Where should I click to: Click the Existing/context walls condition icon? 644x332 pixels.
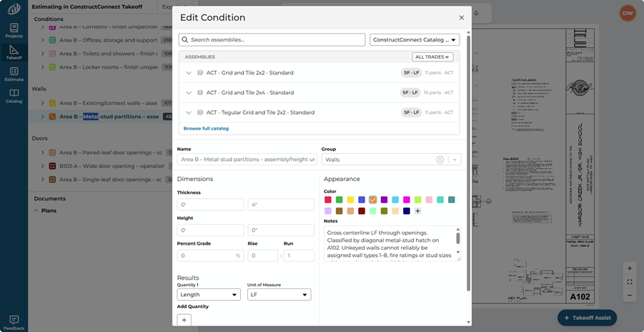52,103
